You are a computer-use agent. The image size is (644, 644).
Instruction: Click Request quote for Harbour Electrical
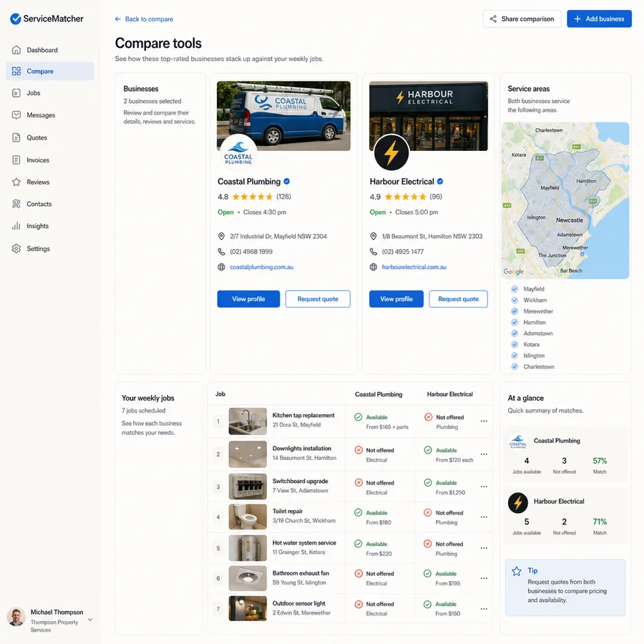coord(459,299)
